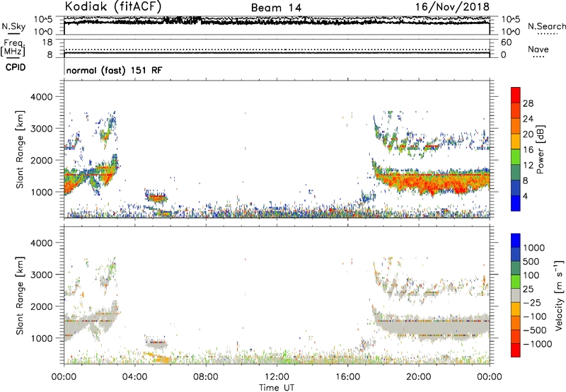Click the 'Time UT' axis title

pyautogui.click(x=277, y=388)
